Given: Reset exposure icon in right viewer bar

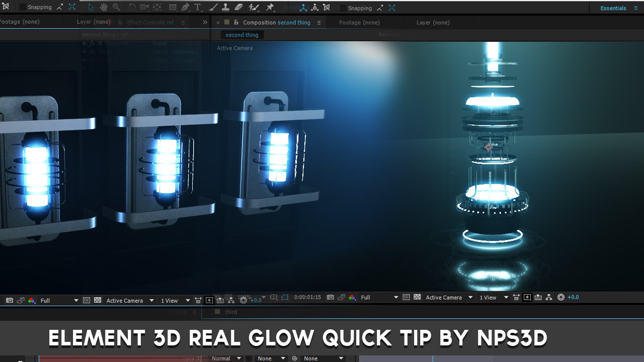Looking at the screenshot, I should [x=561, y=297].
